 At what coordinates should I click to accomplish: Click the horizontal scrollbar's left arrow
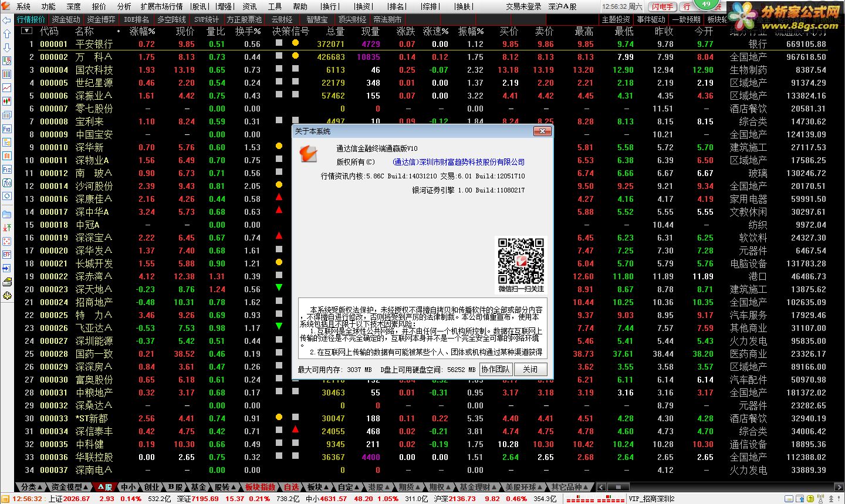(x=600, y=487)
